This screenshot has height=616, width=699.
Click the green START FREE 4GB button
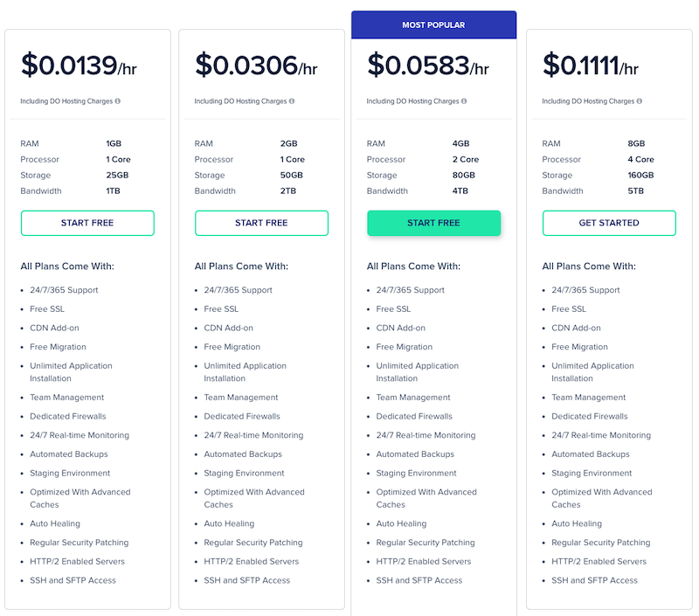(433, 223)
